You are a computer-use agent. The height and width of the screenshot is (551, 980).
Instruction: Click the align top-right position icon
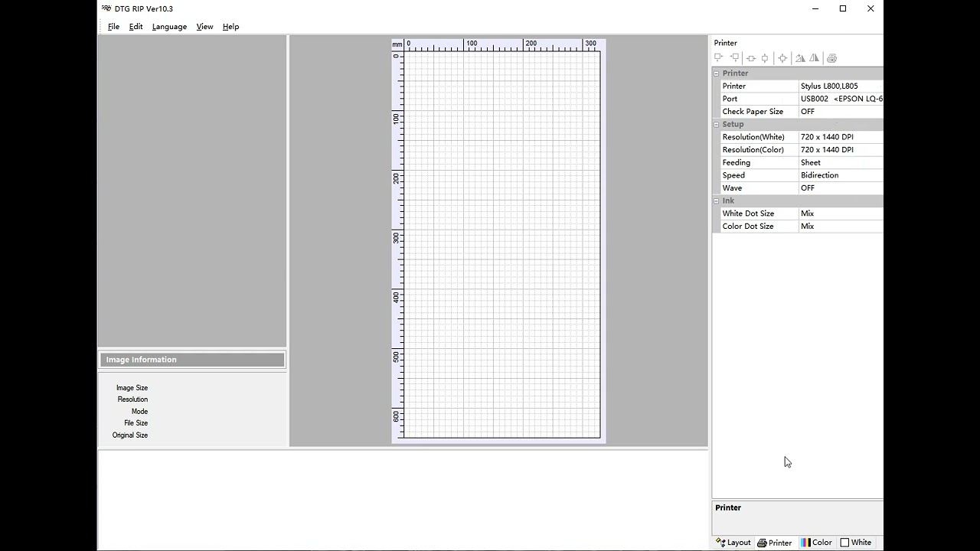[x=734, y=57]
